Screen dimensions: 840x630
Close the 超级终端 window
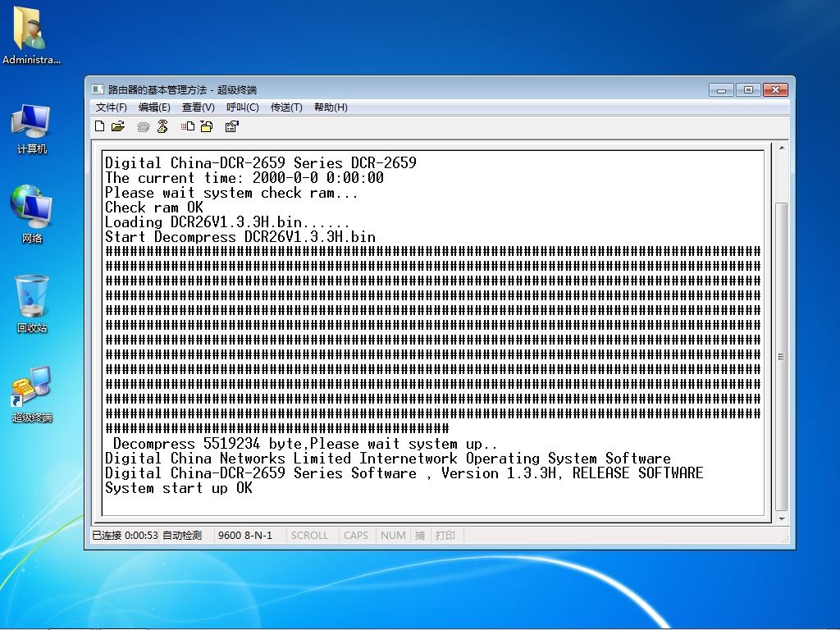click(775, 90)
